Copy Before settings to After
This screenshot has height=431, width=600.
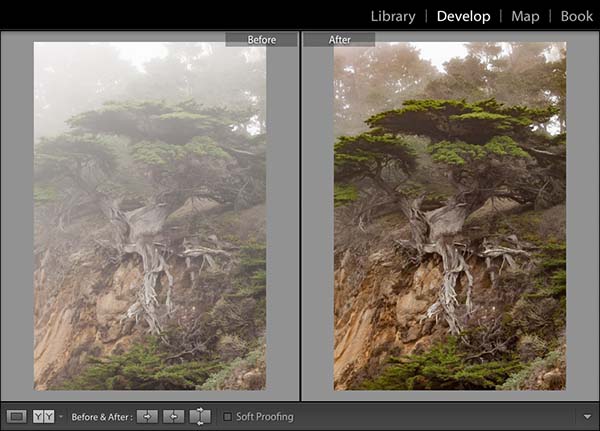click(148, 416)
